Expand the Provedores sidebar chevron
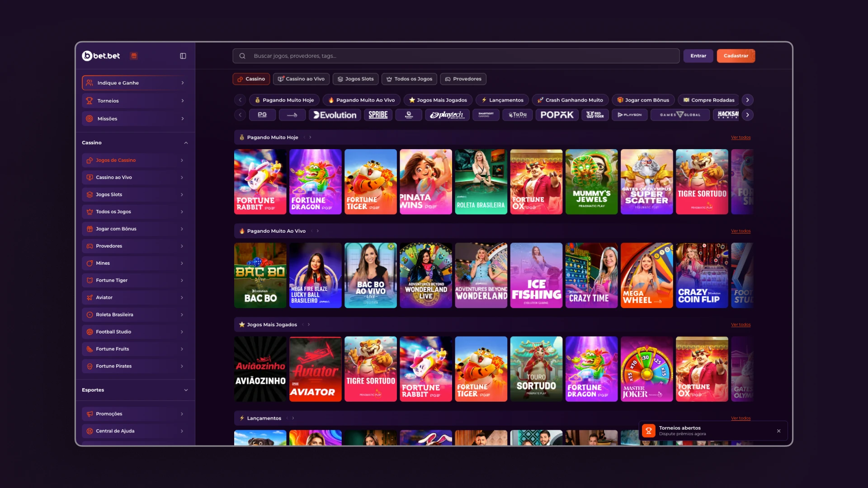This screenshot has width=868, height=488. pyautogui.click(x=182, y=246)
